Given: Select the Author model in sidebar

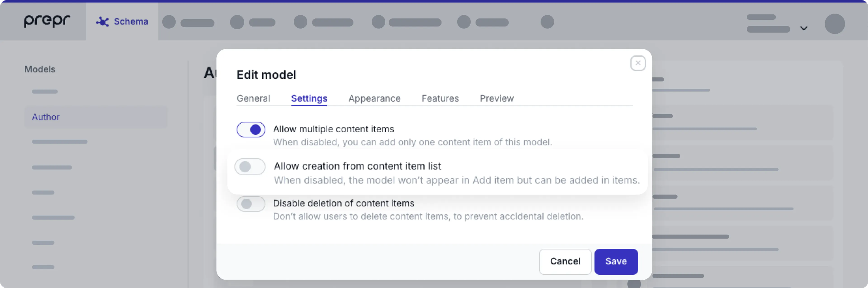Looking at the screenshot, I should 96,117.
